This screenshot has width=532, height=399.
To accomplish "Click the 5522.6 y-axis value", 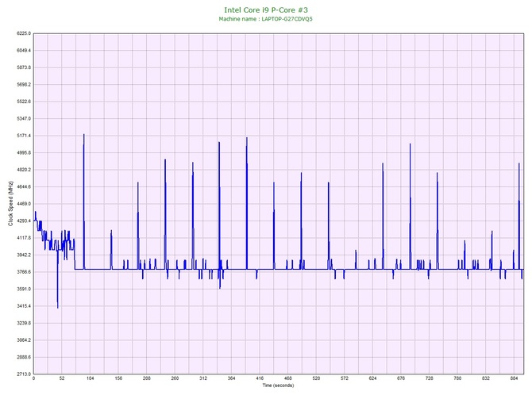I will [24, 102].
